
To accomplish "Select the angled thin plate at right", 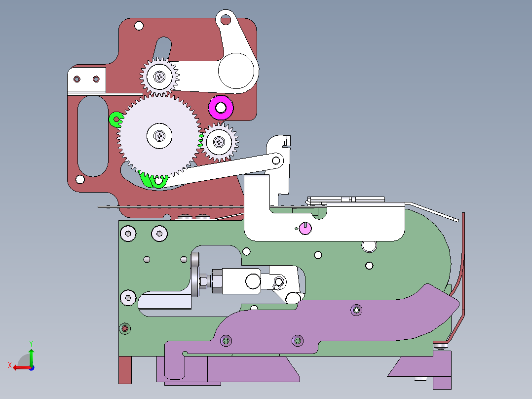I will [x=433, y=212].
